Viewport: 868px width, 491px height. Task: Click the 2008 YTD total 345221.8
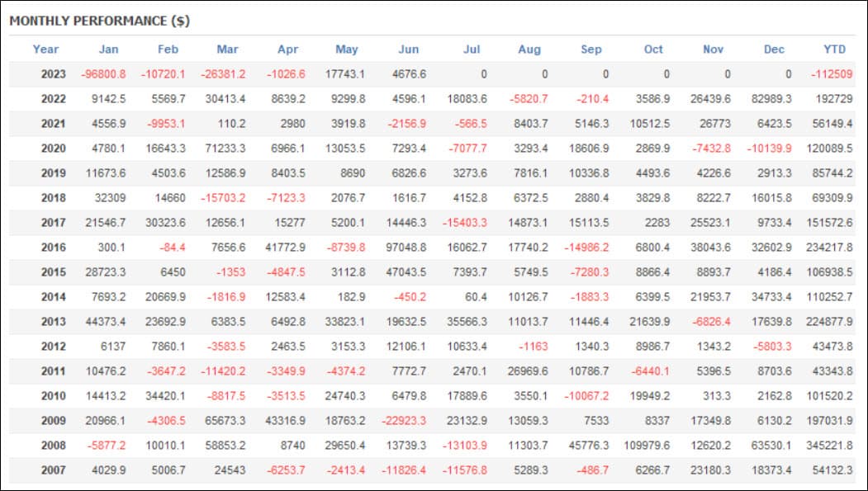click(x=829, y=445)
